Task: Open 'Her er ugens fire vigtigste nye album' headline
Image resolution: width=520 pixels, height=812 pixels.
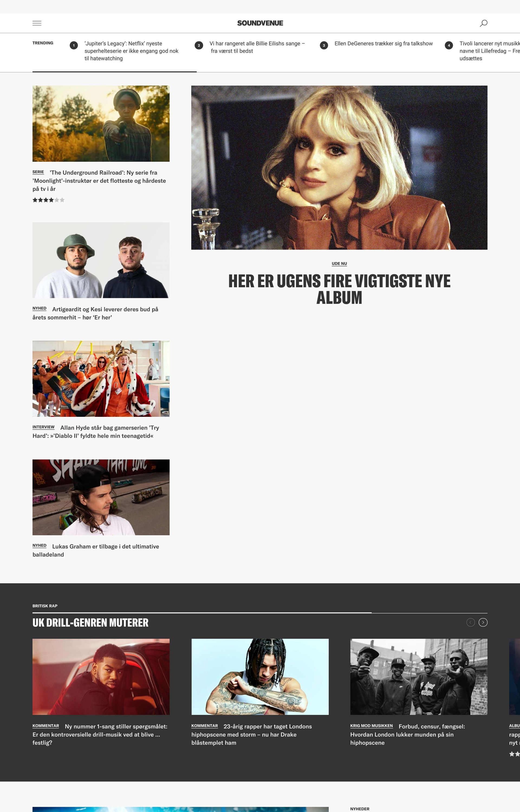Action: tap(339, 289)
